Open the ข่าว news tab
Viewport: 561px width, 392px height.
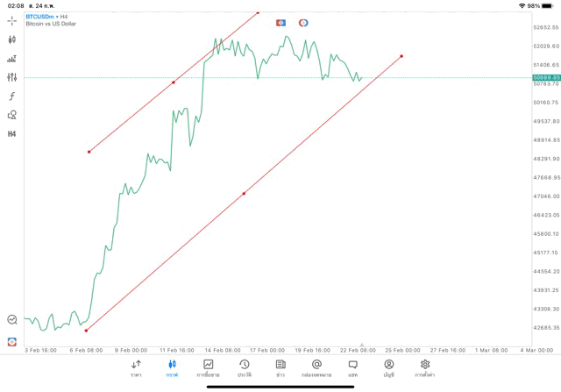tap(280, 367)
